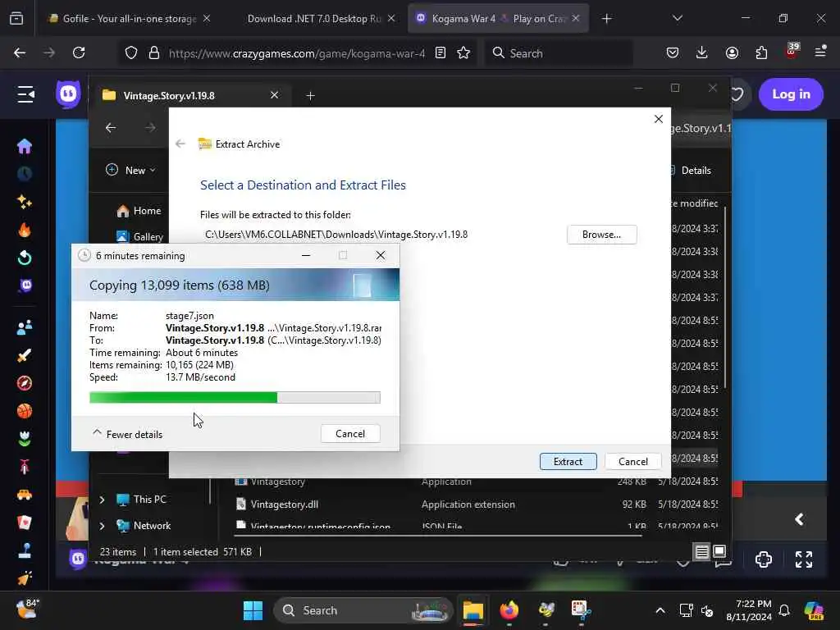Image resolution: width=840 pixels, height=630 pixels.
Task: Reload the CrazyGames page
Action: click(x=79, y=52)
